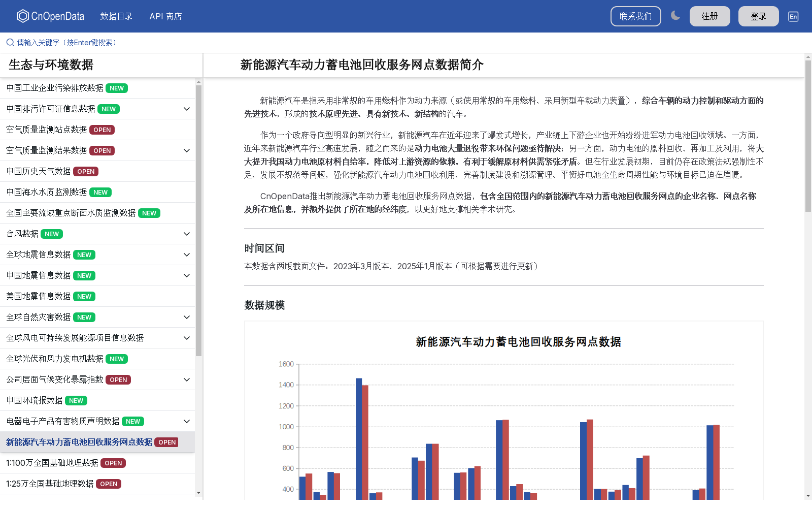Click the tallest blue chart bar

click(x=359, y=439)
